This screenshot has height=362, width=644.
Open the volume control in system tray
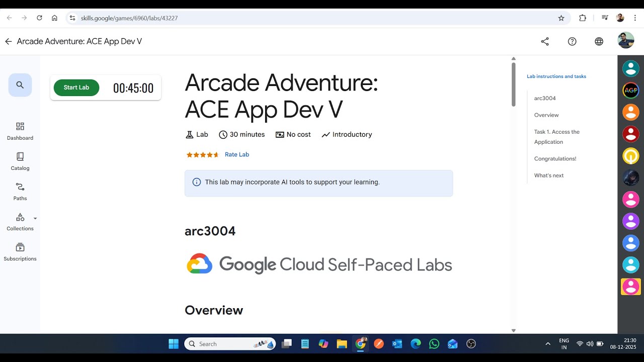[x=590, y=344]
